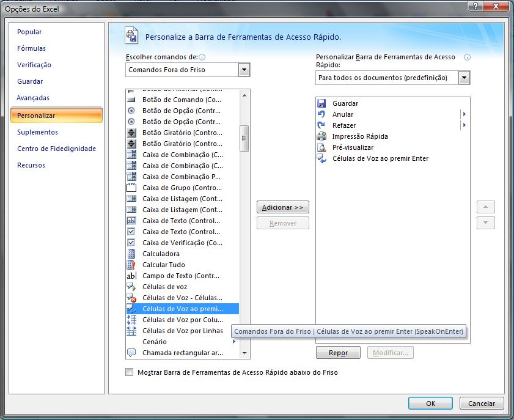Click info icon beside Escolher comandos de
Viewport: 514px width, 420px height.
[x=202, y=57]
